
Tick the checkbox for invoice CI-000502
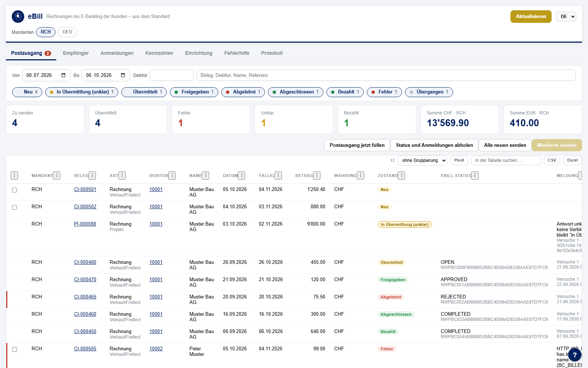pyautogui.click(x=14, y=207)
